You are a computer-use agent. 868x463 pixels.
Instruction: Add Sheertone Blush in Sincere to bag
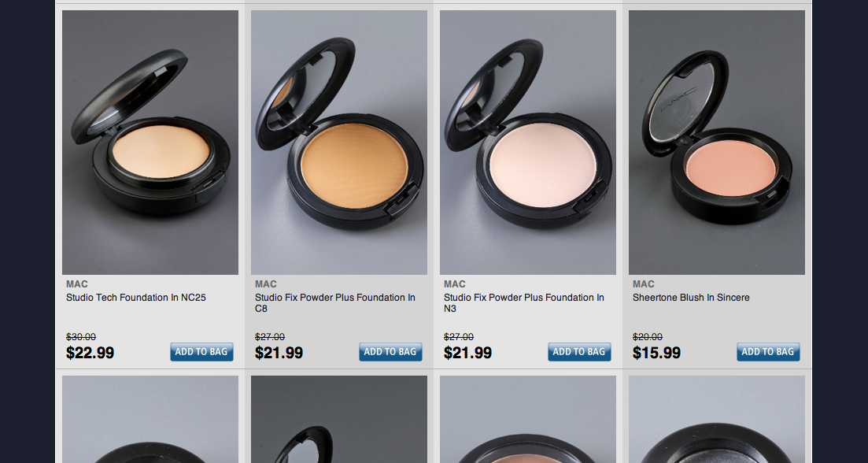coord(768,352)
